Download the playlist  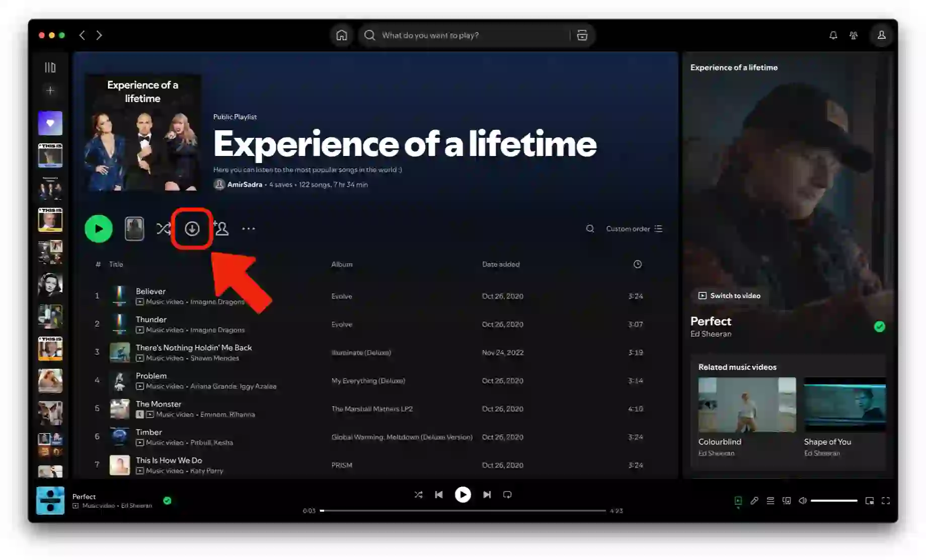click(x=192, y=229)
